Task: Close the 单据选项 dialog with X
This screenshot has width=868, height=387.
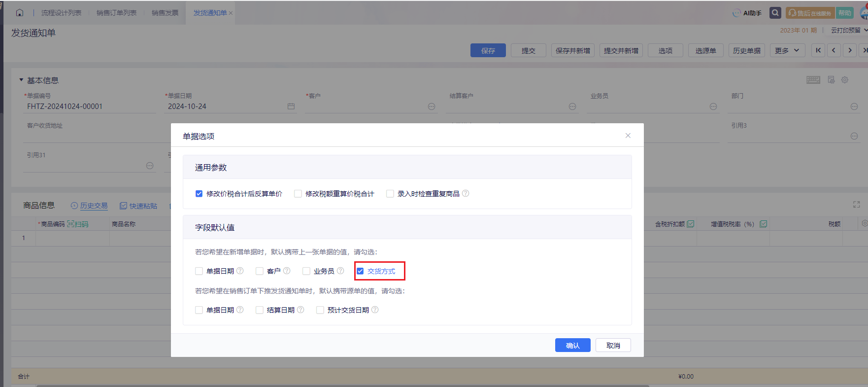Action: tap(628, 136)
